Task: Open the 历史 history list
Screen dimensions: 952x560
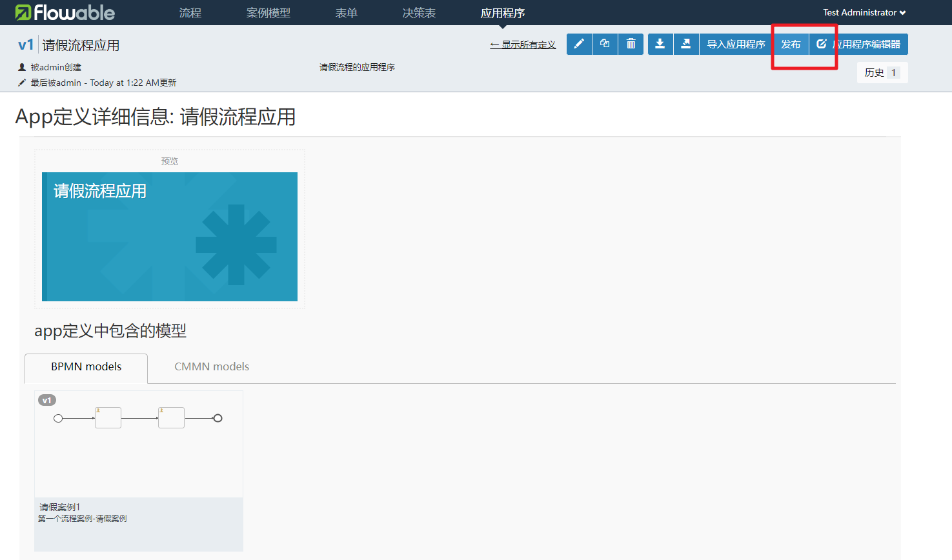Action: (882, 72)
